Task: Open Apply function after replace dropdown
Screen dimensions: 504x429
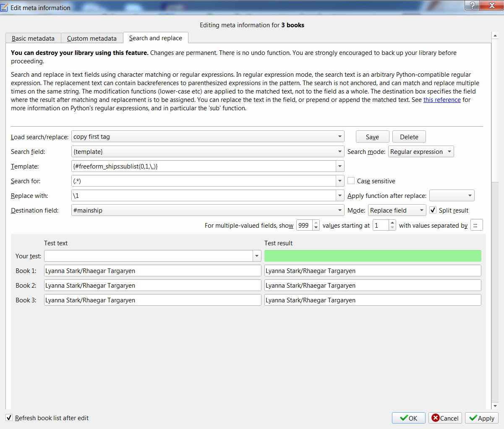Action: click(452, 195)
